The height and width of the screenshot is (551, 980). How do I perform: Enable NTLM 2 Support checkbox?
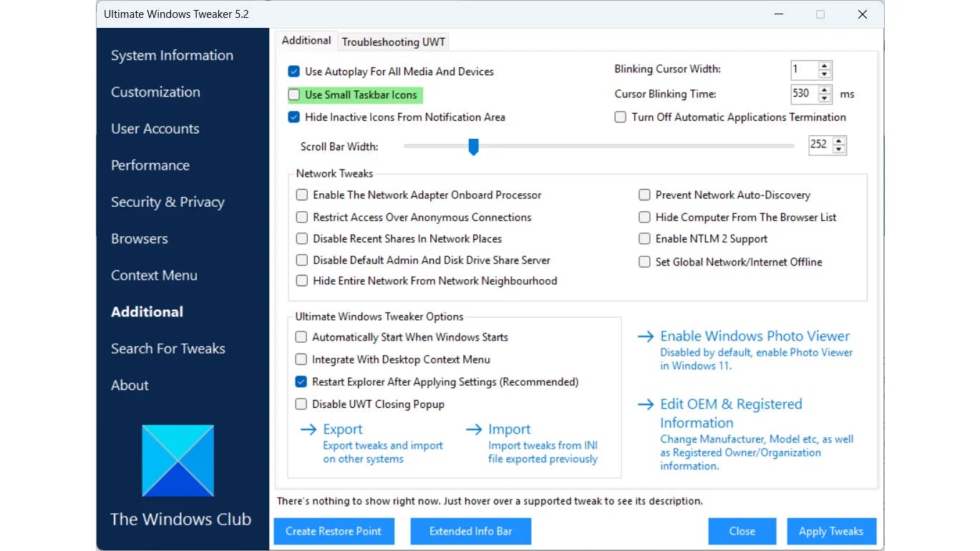(644, 239)
